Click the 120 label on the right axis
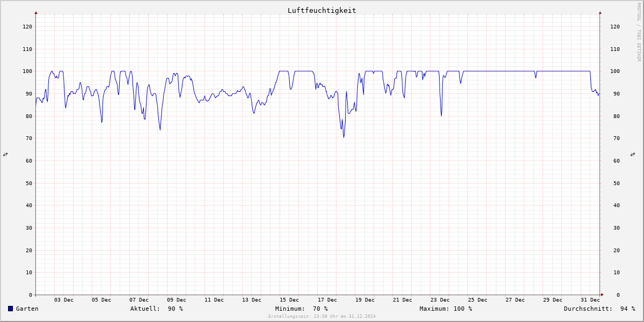644x322 pixels. [615, 26]
